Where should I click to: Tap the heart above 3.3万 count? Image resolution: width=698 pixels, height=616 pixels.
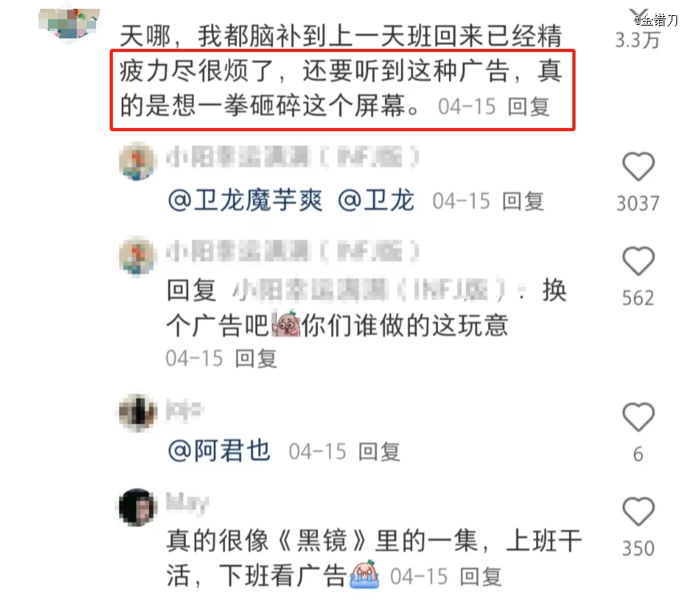point(638,13)
